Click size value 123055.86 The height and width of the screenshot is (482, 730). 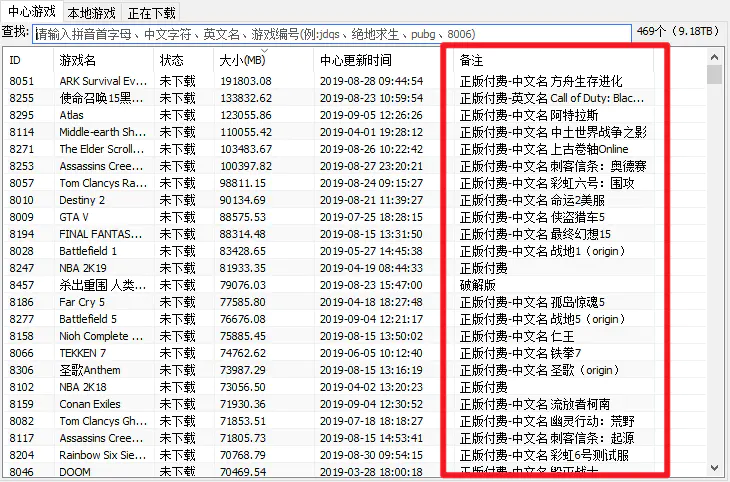[246, 115]
